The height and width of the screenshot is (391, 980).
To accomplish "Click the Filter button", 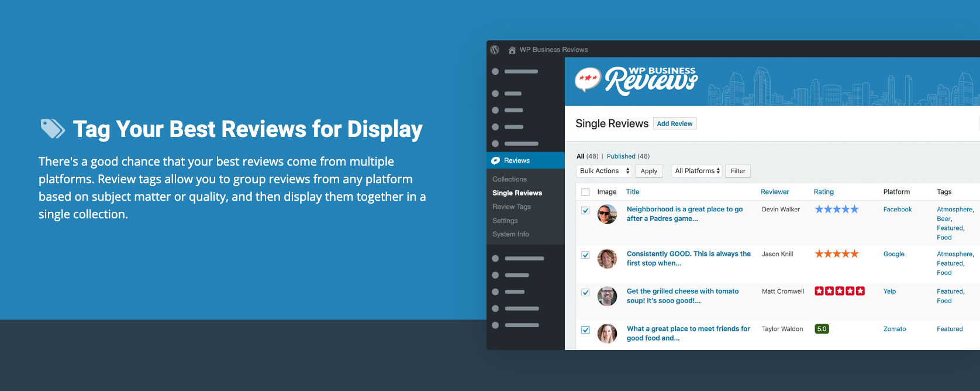I will tap(738, 171).
